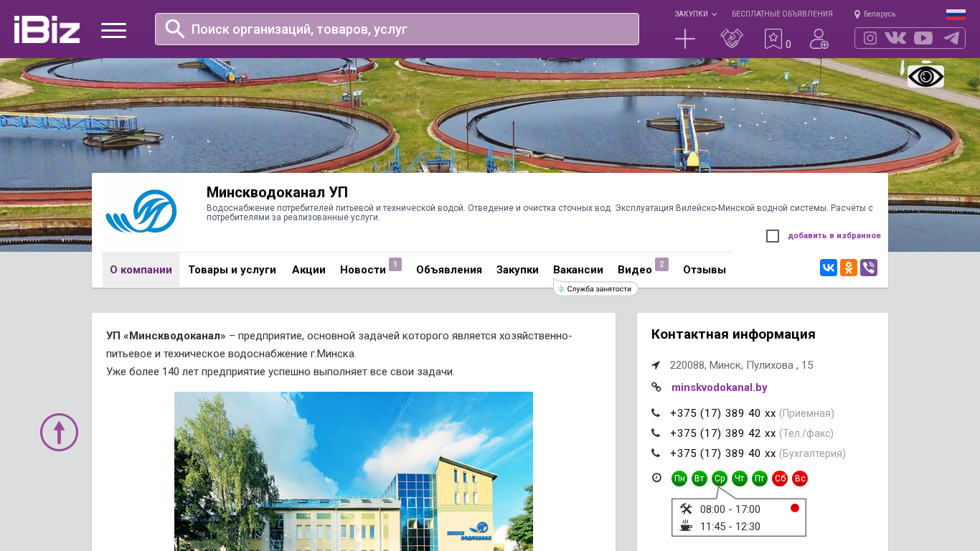Select Sunday (Вс) schedule day
Image resolution: width=980 pixels, height=551 pixels.
[x=800, y=479]
